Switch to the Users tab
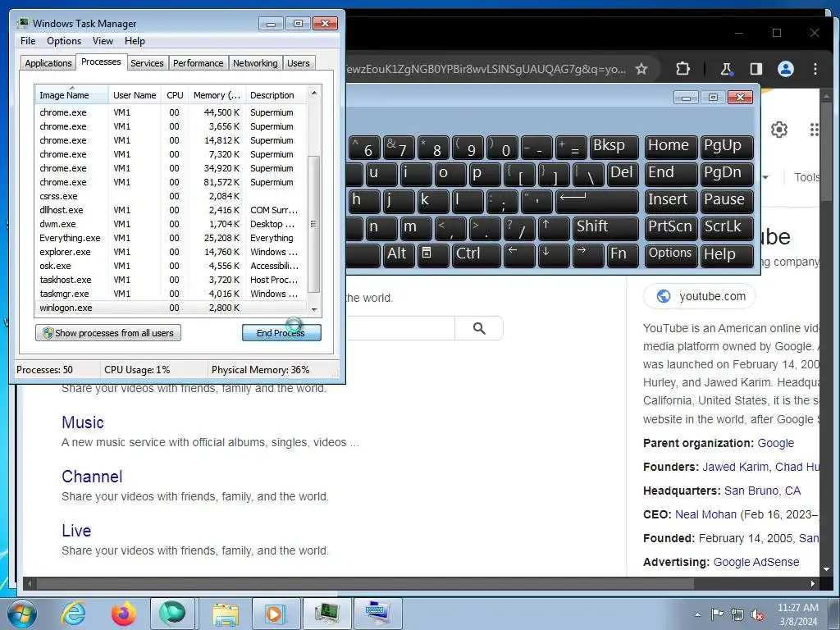Viewport: 840px width, 630px height. [x=298, y=63]
